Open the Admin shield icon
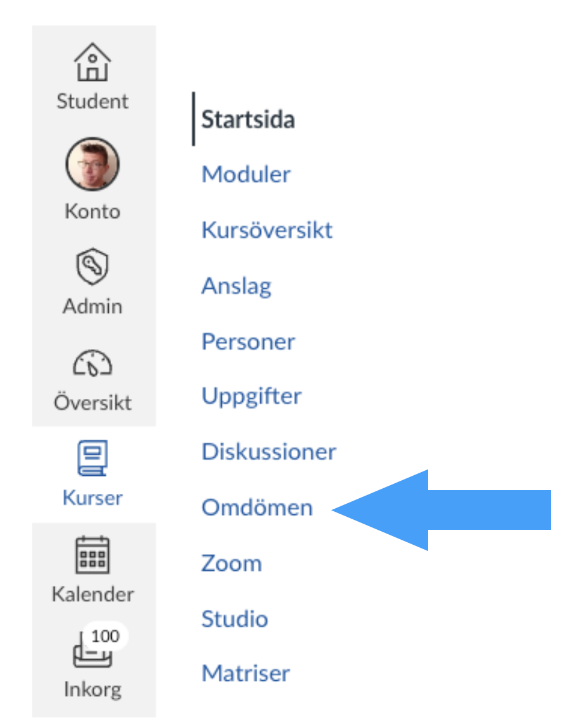Screen dimensions: 579x728 [93, 266]
